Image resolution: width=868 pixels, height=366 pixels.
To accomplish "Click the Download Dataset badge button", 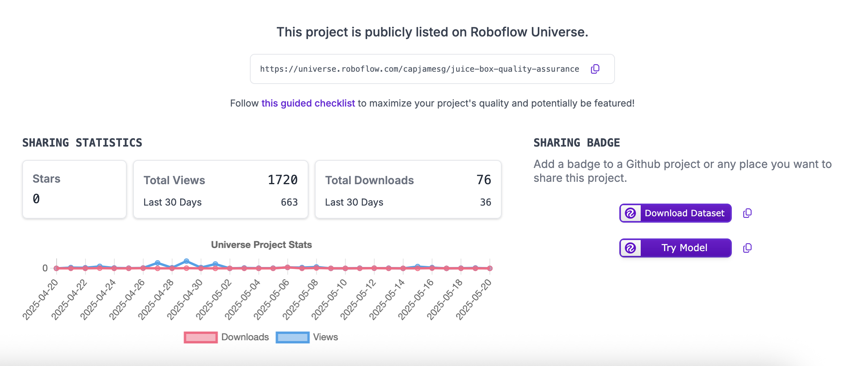I will (684, 213).
